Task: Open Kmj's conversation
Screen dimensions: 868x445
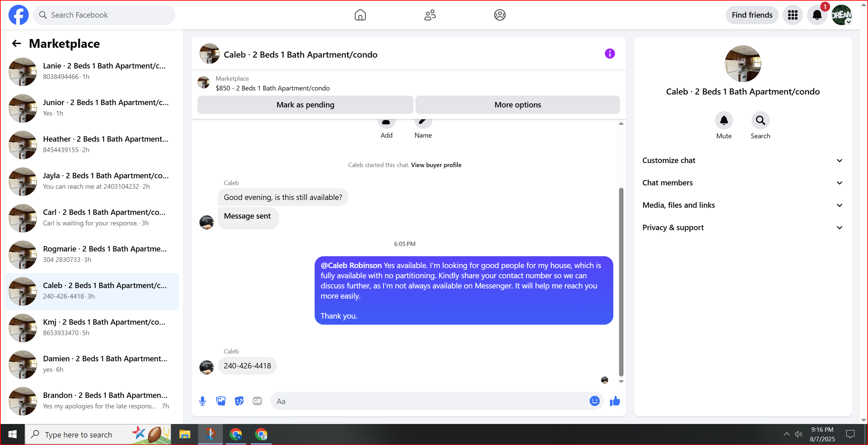Action: pyautogui.click(x=92, y=327)
